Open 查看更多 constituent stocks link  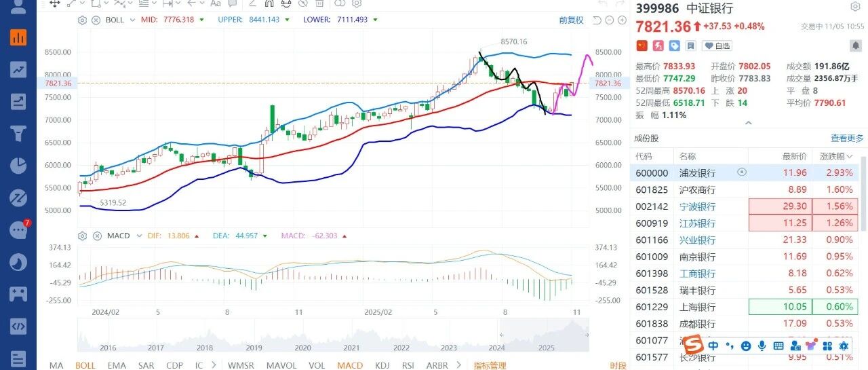point(848,138)
